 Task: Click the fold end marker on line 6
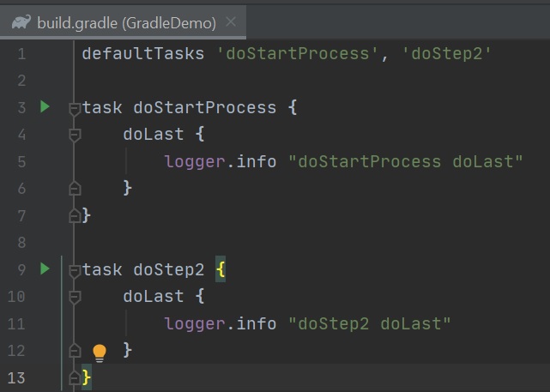[x=75, y=188]
